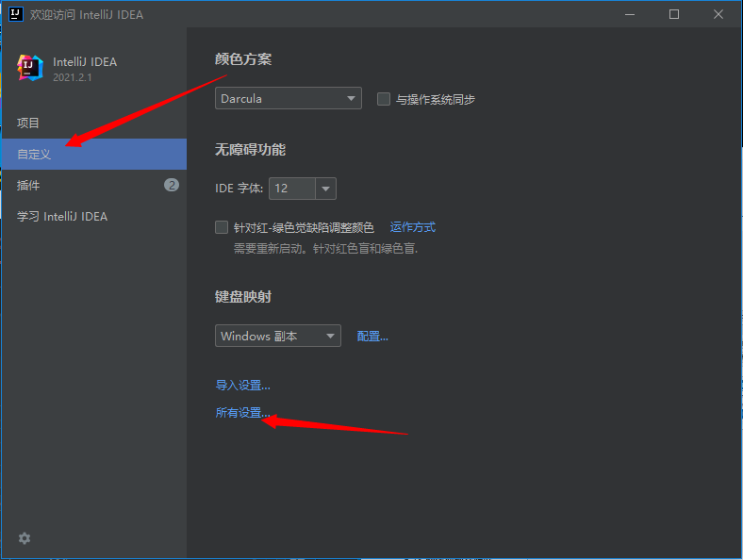Click the 颜色方案 heading
This screenshot has width=743, height=560.
243,59
